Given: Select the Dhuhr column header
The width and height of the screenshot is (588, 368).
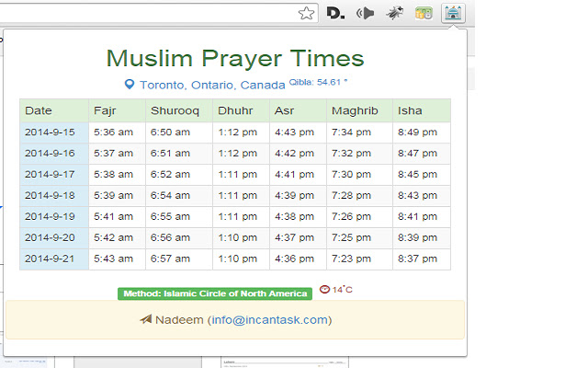Looking at the screenshot, I should (x=241, y=110).
